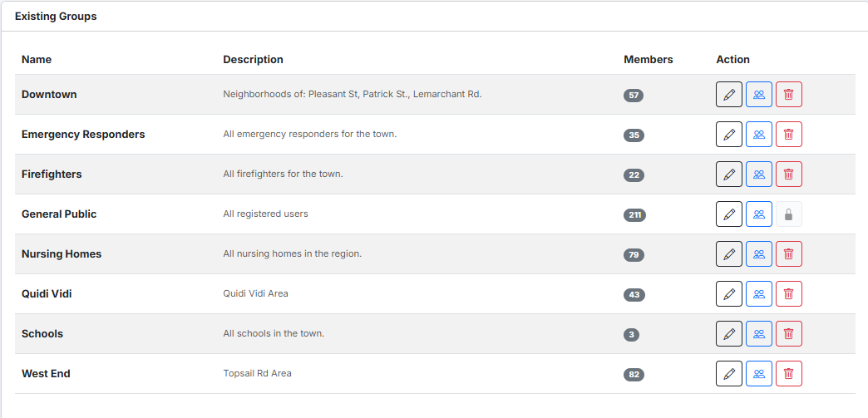Delete the Schools group

(x=788, y=334)
